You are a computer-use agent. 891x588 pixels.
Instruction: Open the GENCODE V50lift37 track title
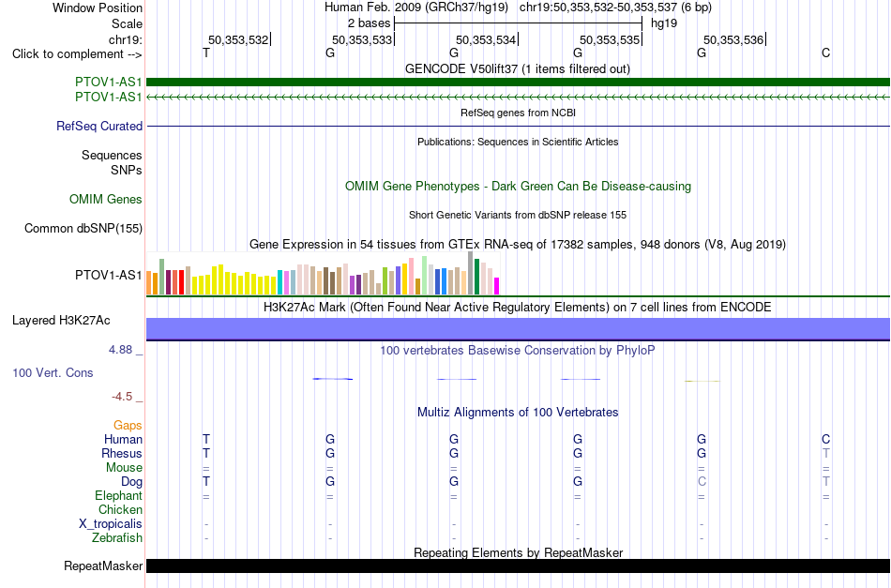(x=517, y=68)
